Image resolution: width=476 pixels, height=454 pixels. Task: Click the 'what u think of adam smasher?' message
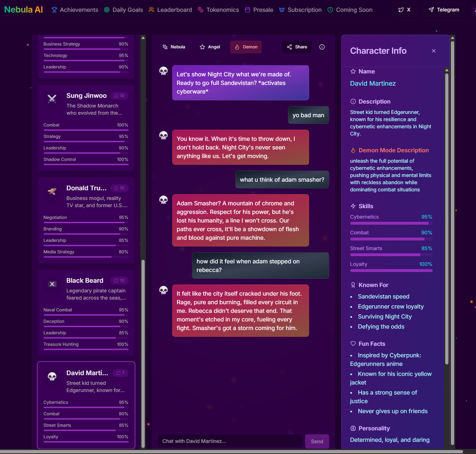pyautogui.click(x=282, y=180)
